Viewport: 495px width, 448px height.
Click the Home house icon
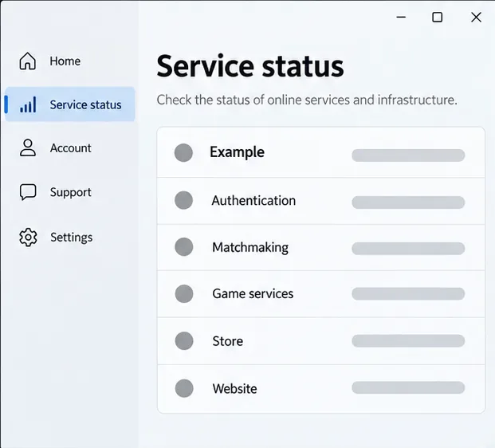(28, 61)
